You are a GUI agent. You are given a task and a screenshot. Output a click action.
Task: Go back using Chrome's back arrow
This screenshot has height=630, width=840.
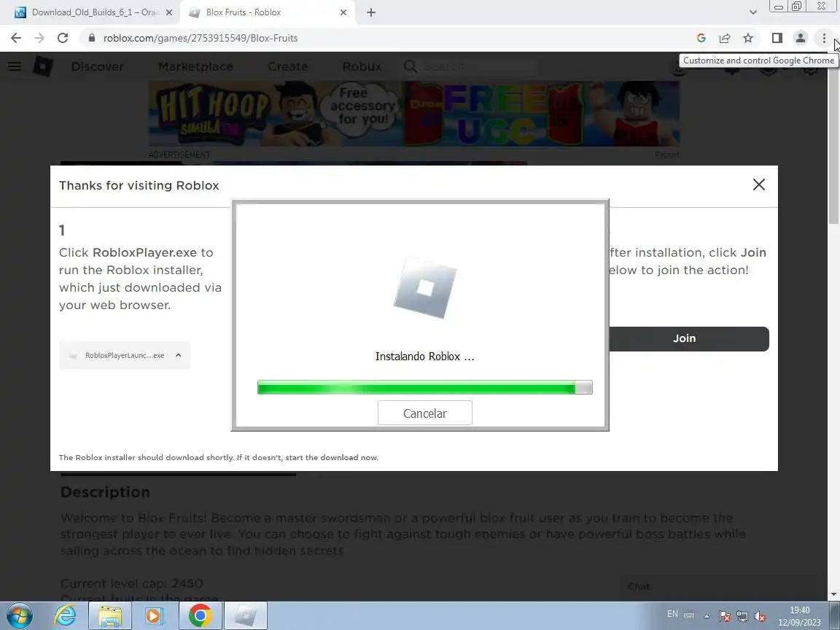pyautogui.click(x=15, y=38)
